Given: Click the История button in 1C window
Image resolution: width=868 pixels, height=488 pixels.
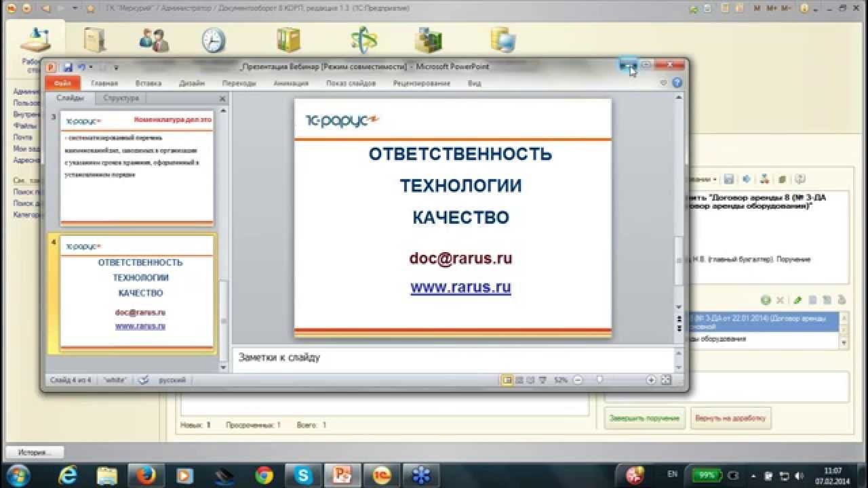Looking at the screenshot, I should pyautogui.click(x=35, y=452).
